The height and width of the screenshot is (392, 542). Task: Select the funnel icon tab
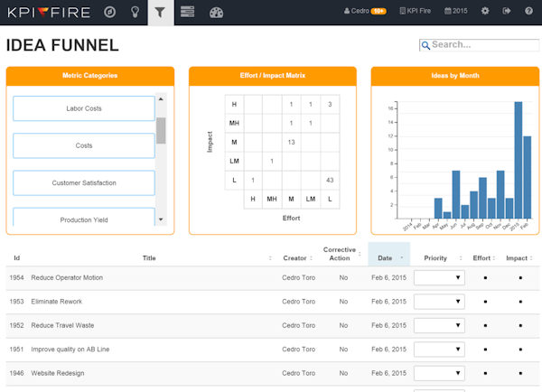[x=161, y=12]
